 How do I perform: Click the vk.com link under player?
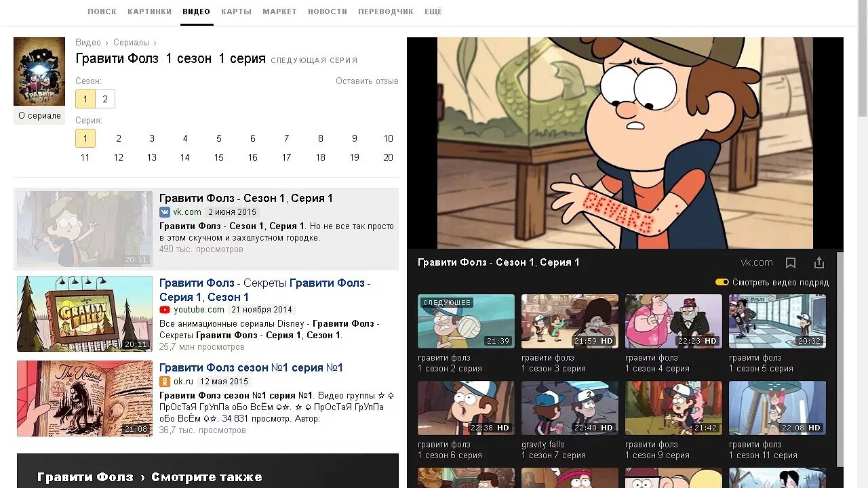pos(757,262)
